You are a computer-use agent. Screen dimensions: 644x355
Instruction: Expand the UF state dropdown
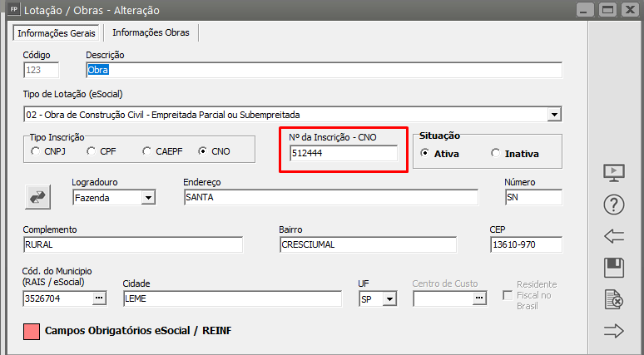(x=389, y=298)
